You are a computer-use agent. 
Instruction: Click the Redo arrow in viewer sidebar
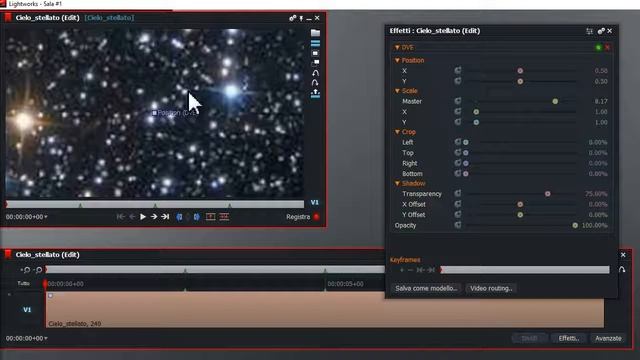[315, 83]
